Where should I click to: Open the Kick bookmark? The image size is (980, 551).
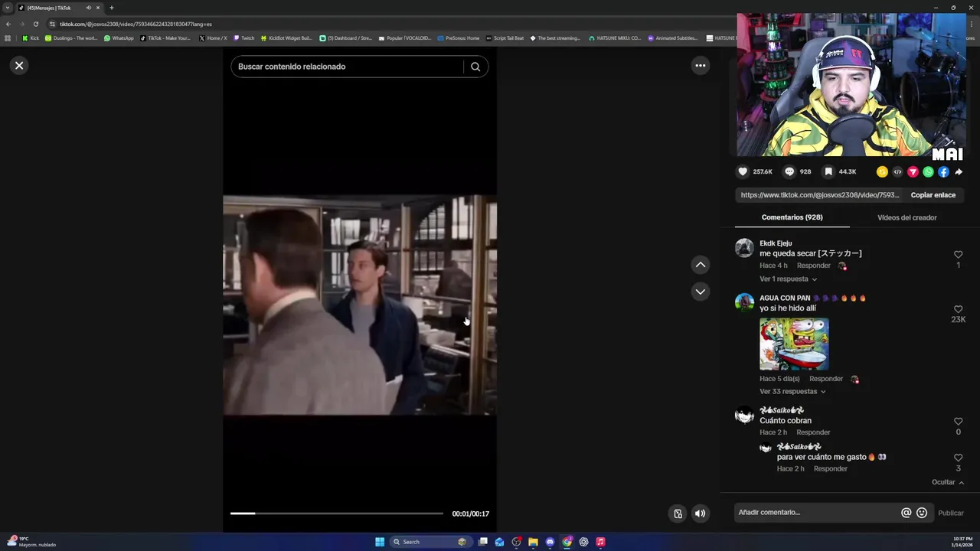(31, 38)
